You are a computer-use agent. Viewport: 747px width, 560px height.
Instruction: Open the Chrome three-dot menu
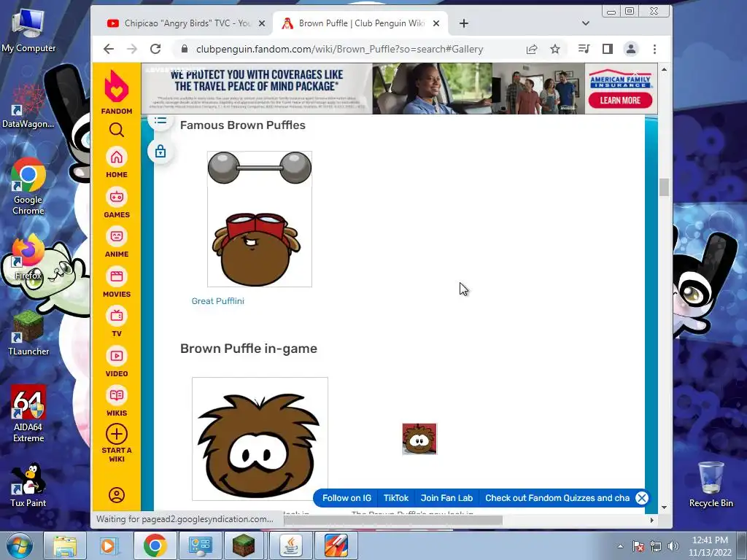(654, 49)
